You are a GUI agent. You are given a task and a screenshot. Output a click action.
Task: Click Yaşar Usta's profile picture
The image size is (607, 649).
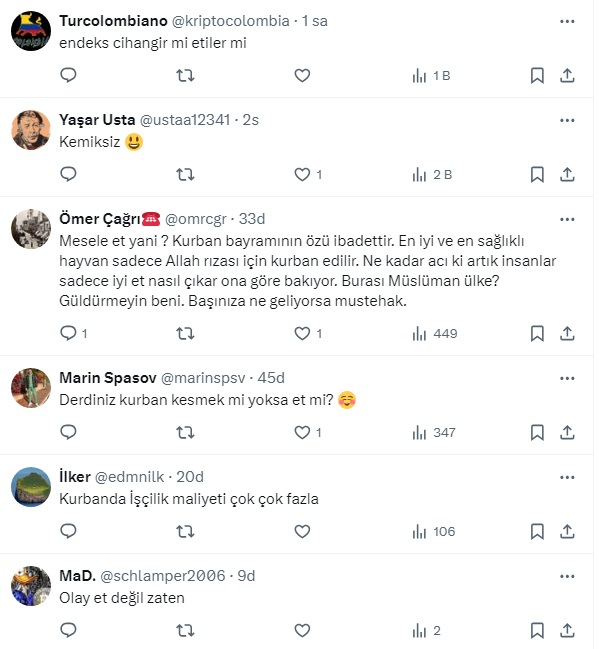tap(30, 130)
